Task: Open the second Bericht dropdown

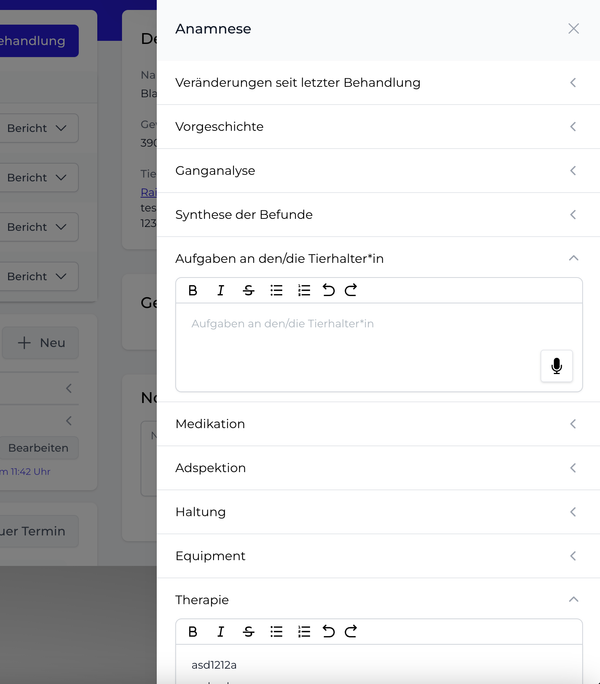Action: (38, 178)
